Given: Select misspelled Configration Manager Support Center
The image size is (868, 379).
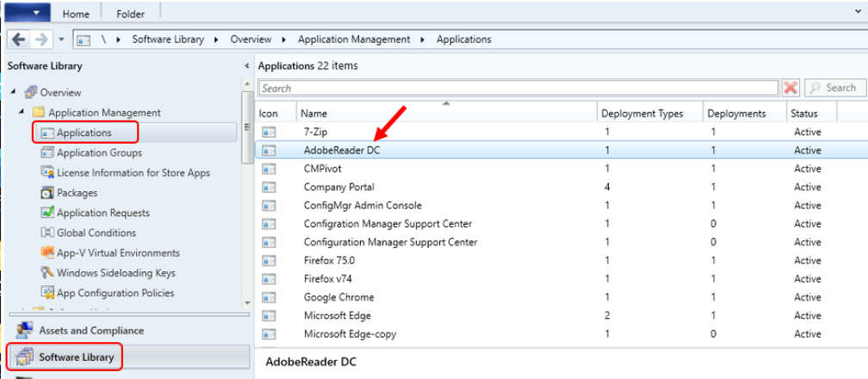Looking at the screenshot, I should pyautogui.click(x=387, y=224).
